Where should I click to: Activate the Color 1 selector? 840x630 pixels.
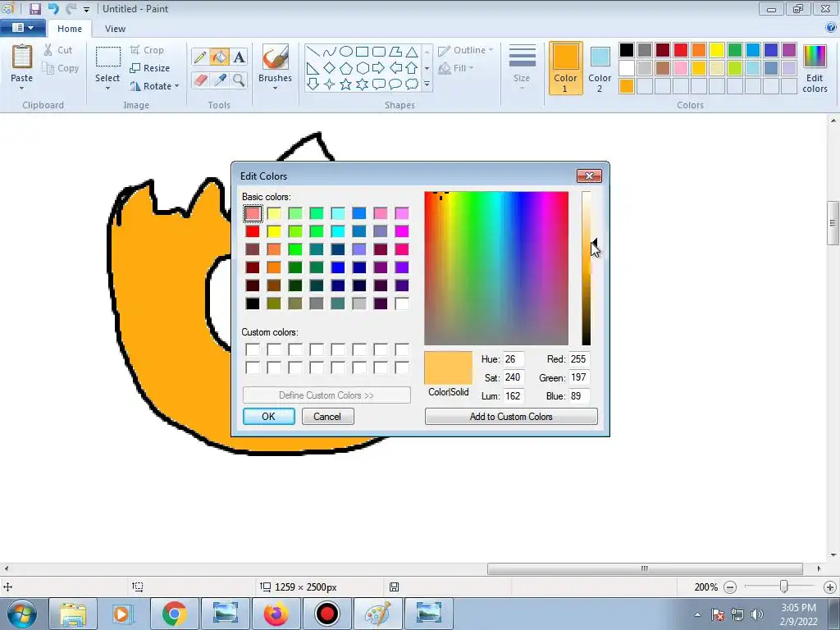tap(565, 68)
